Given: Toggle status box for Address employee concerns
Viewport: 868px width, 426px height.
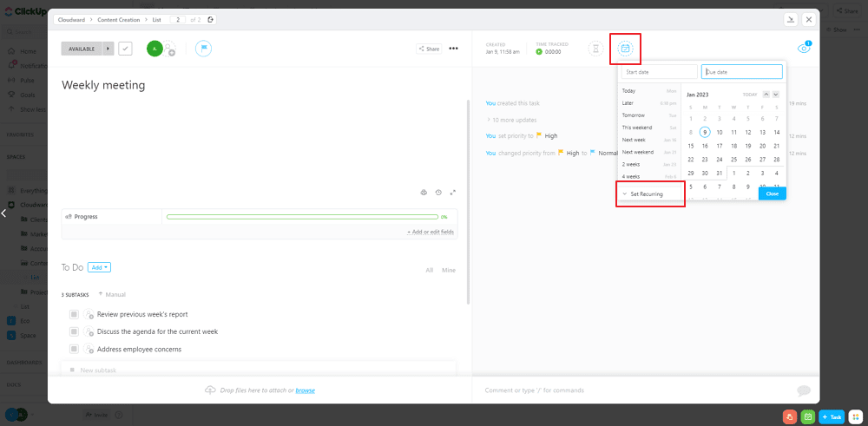Looking at the screenshot, I should click(x=74, y=349).
